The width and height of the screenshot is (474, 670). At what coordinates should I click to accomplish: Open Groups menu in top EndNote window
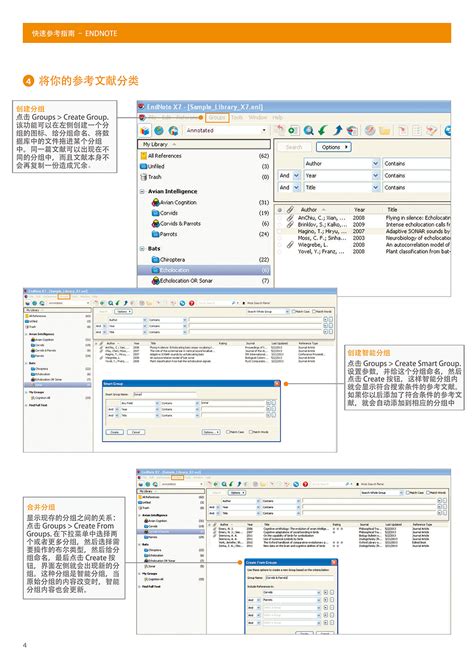(x=217, y=118)
